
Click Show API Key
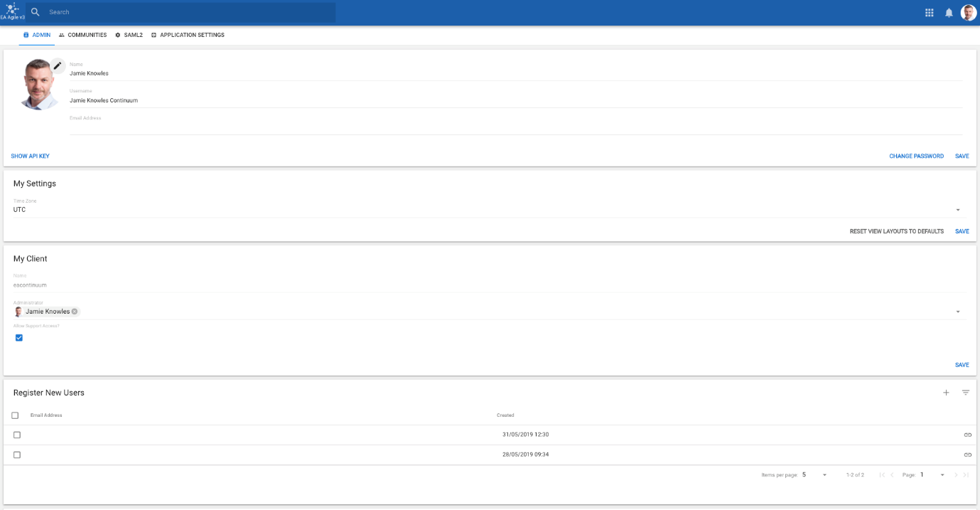coord(31,156)
